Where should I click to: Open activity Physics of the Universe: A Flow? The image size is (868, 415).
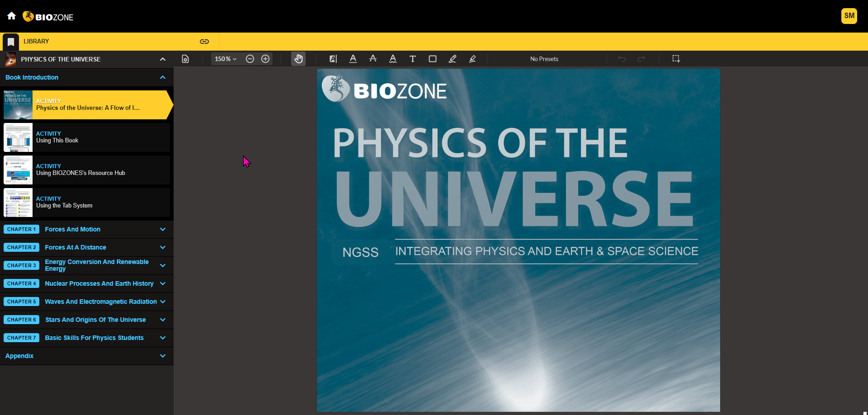tap(88, 105)
